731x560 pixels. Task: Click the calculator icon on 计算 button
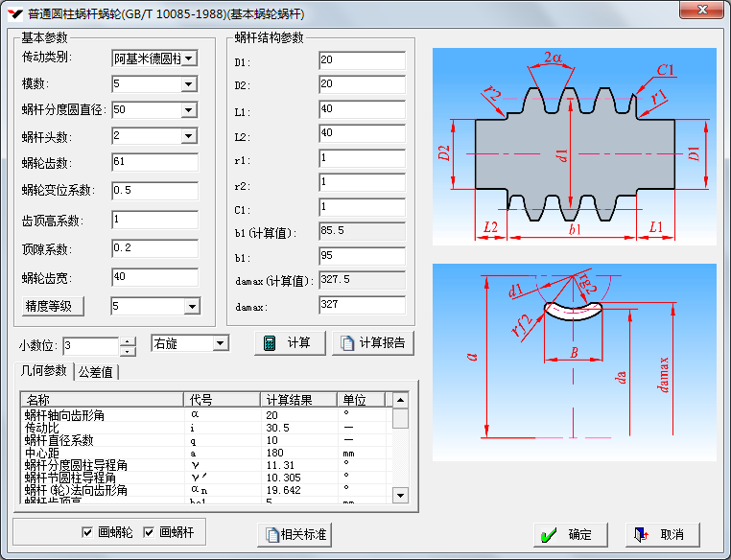pos(270,343)
